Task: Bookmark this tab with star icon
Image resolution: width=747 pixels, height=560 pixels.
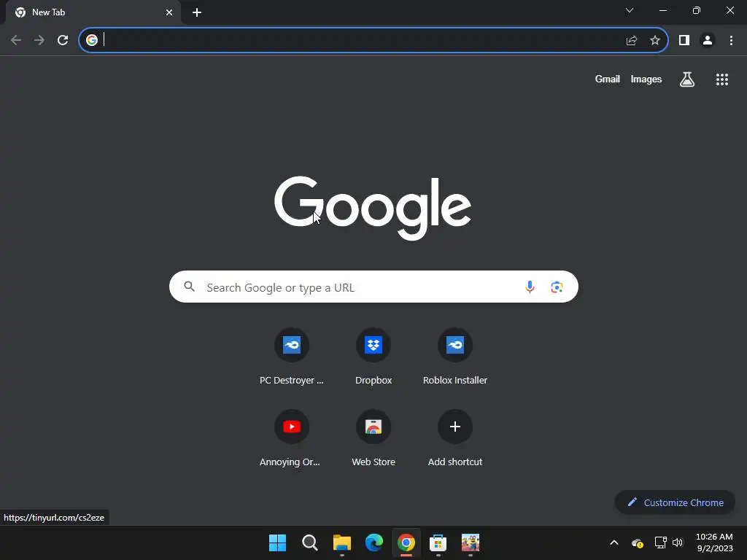Action: (x=655, y=40)
